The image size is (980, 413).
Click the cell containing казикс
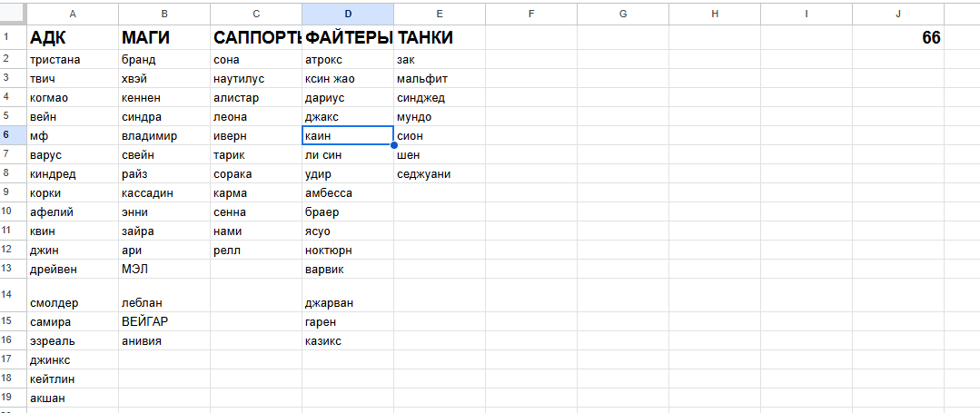(348, 340)
